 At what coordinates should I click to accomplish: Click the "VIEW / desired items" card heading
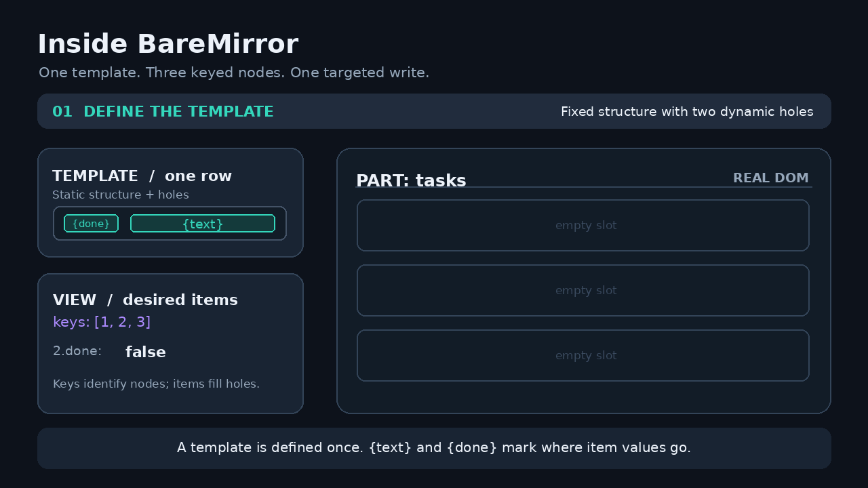tap(145, 300)
